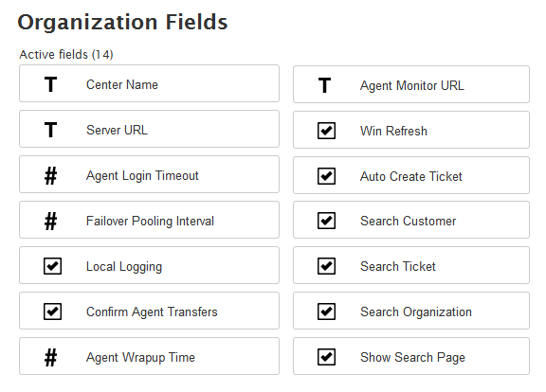Click the number icon for Agent Wrapup Time
Viewport: 546px width, 392px height.
pyautogui.click(x=51, y=358)
